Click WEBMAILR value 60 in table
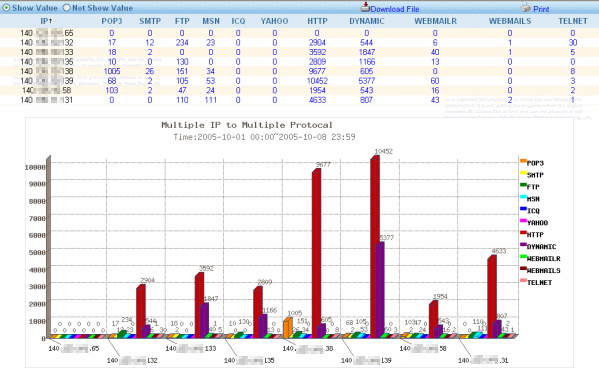 435,81
